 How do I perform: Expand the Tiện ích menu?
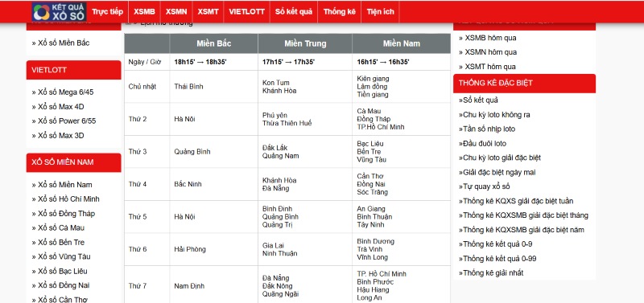point(380,12)
